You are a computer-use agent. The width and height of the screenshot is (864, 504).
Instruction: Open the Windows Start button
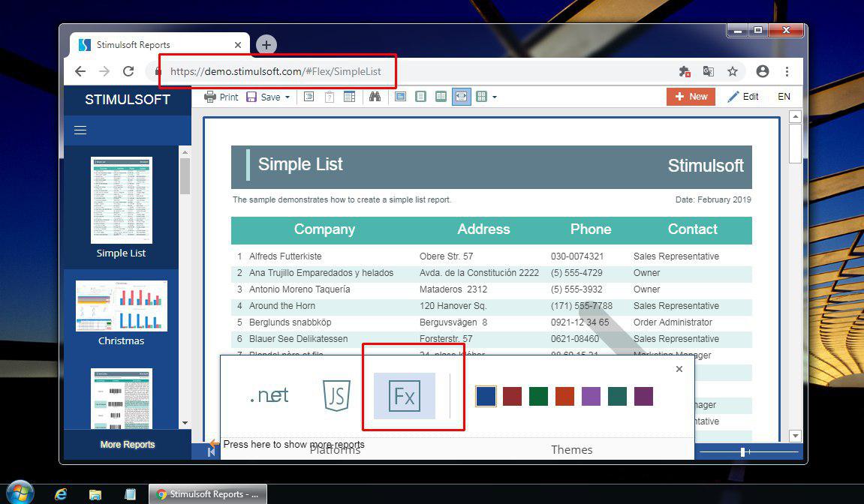point(20,493)
